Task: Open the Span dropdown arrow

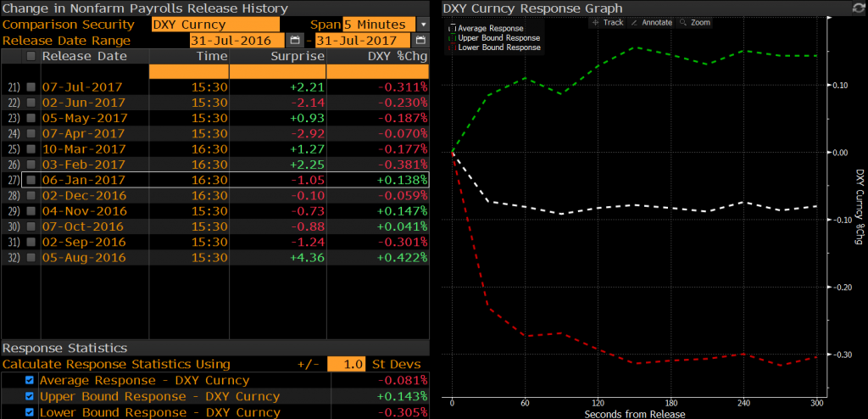Action: [x=423, y=25]
